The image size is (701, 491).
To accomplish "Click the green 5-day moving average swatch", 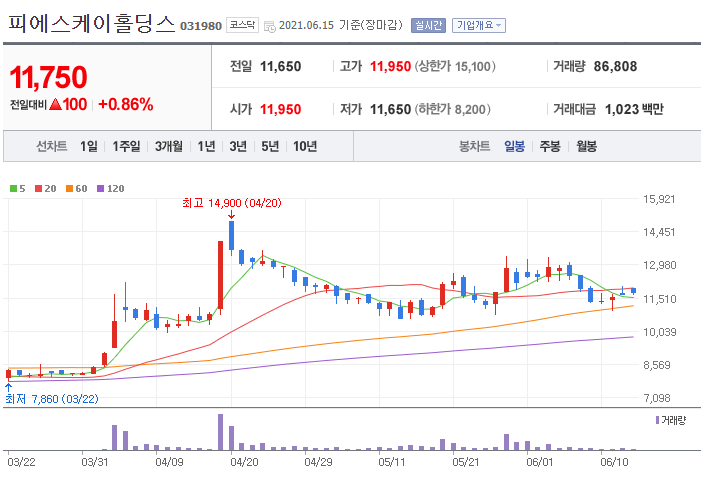I will 13,189.
